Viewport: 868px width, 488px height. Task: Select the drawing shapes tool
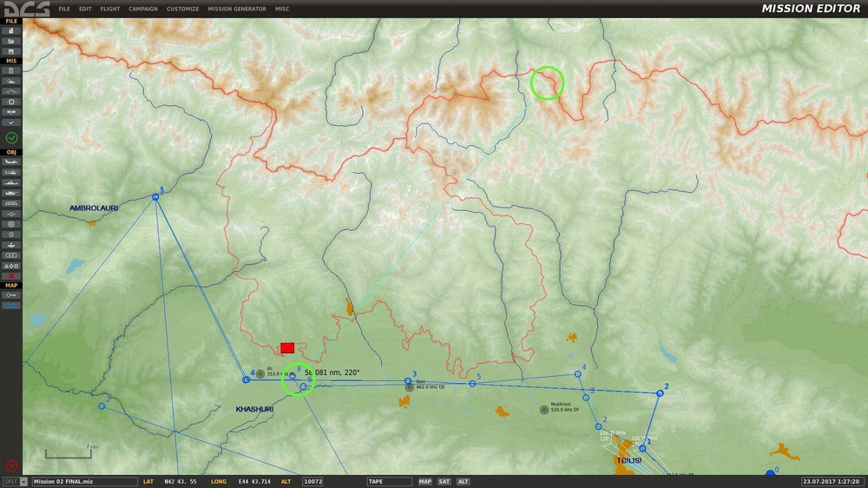tap(11, 266)
